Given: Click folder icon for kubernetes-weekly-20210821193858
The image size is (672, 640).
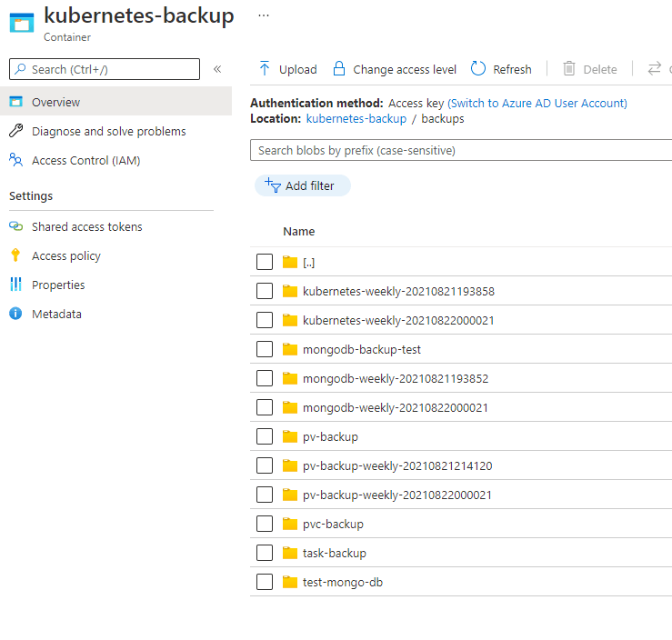Looking at the screenshot, I should (290, 291).
